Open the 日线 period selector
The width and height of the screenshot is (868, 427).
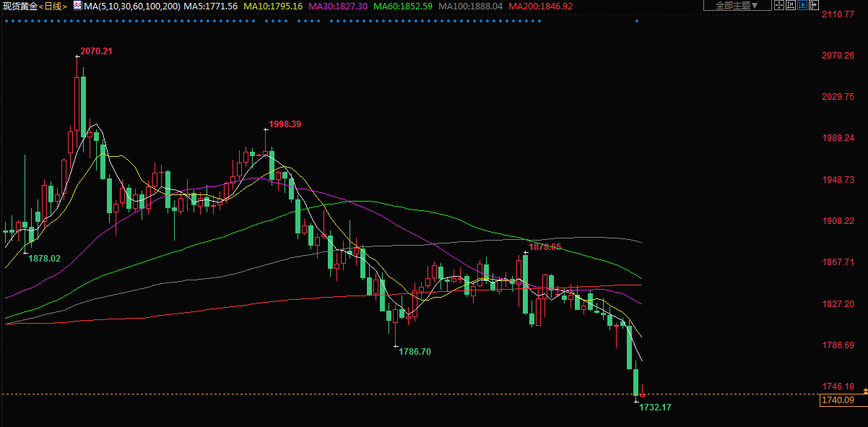(x=51, y=6)
